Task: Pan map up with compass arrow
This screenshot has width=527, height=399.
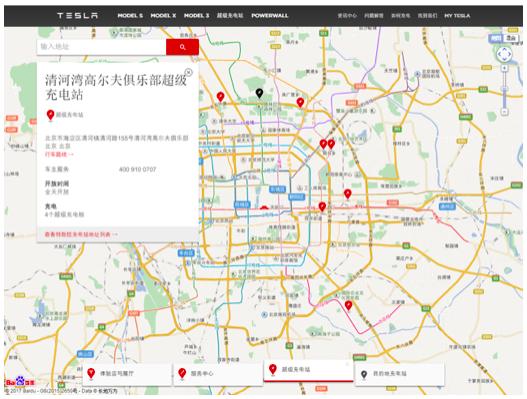Action: point(504,49)
